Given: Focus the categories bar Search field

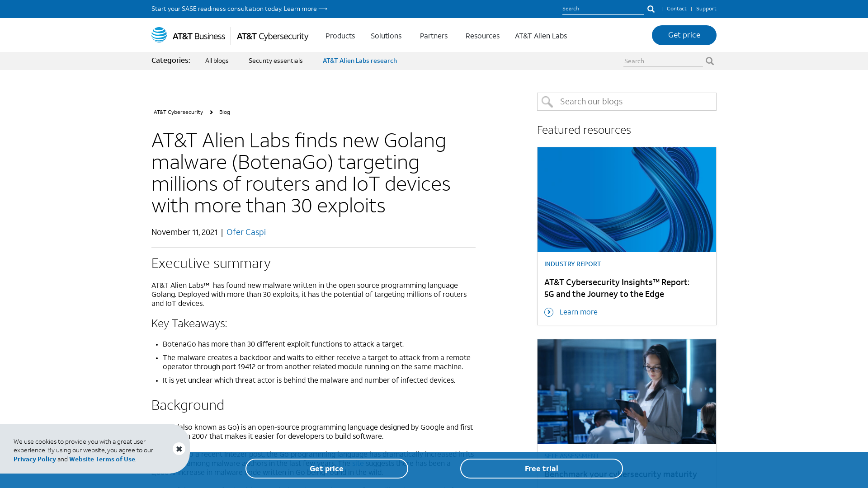Looking at the screenshot, I should 663,61.
